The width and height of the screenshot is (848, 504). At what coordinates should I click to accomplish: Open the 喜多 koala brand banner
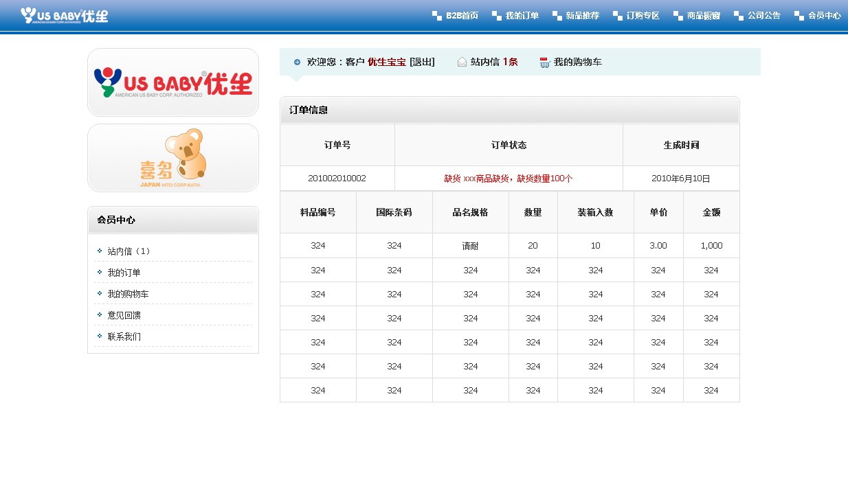click(x=173, y=158)
